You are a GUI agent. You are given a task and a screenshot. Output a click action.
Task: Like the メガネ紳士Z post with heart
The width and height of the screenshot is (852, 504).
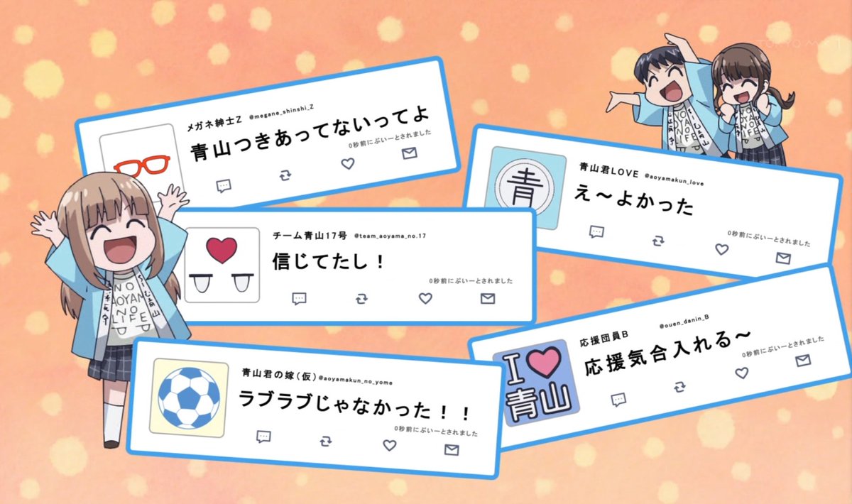(347, 164)
